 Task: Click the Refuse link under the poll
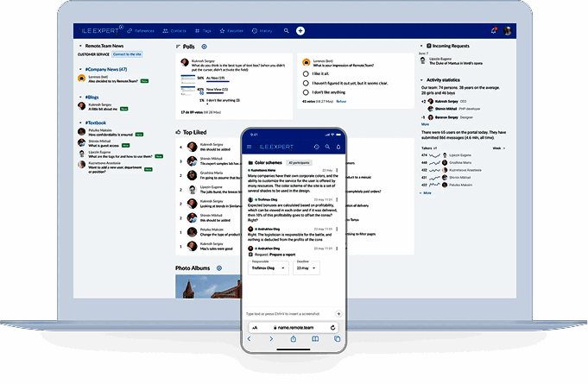(341, 102)
